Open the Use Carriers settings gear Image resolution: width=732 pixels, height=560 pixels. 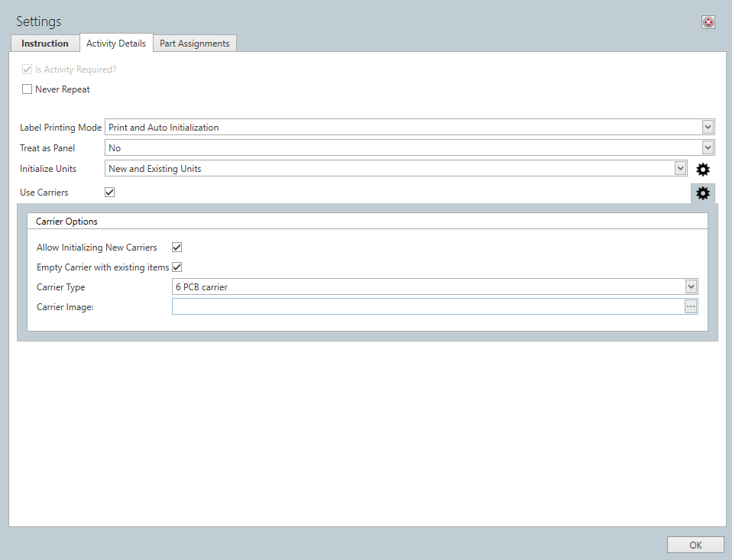pos(702,193)
